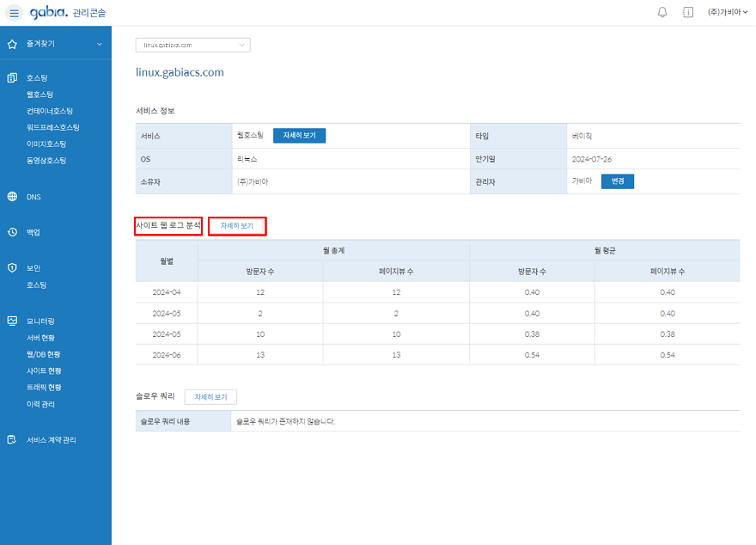Click 자세히 보기 for 슬로우 쿼리

coord(210,397)
